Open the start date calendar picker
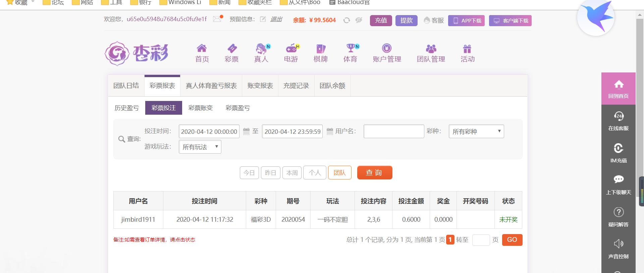This screenshot has width=644, height=273. pyautogui.click(x=246, y=131)
